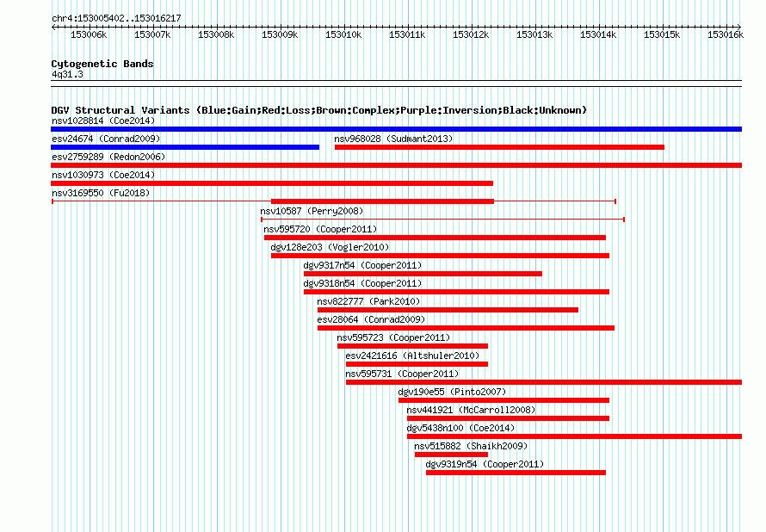Viewport: 766px width, 532px height.
Task: Select the red bar under esv2759289
Action: [x=396, y=165]
